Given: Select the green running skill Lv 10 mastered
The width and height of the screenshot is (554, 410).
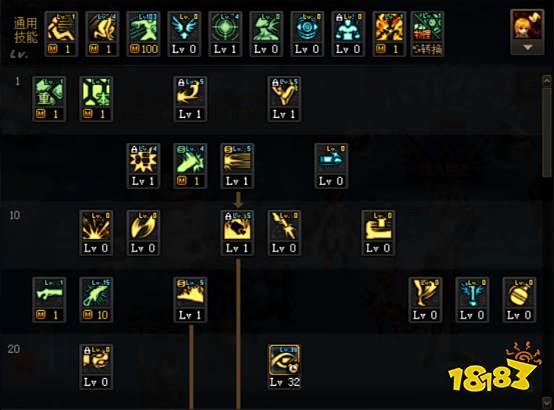Looking at the screenshot, I should (x=96, y=300).
